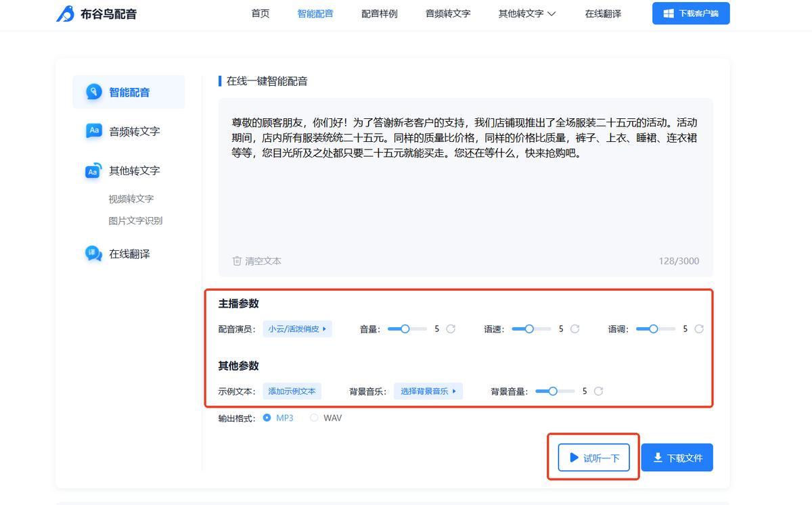
Task: Reset 音量 with its refresh icon
Action: click(x=451, y=329)
